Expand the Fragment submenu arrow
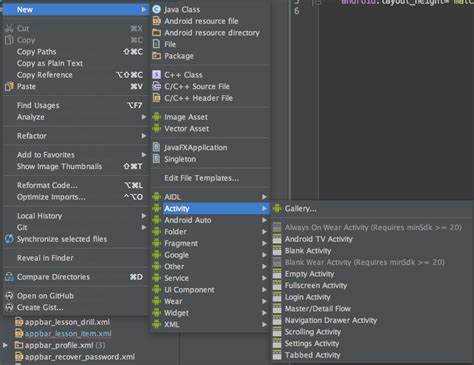This screenshot has height=365, width=474. 264,243
